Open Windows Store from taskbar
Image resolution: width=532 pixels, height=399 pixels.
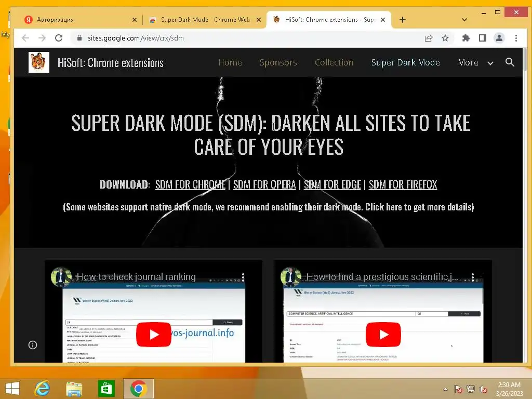106,389
